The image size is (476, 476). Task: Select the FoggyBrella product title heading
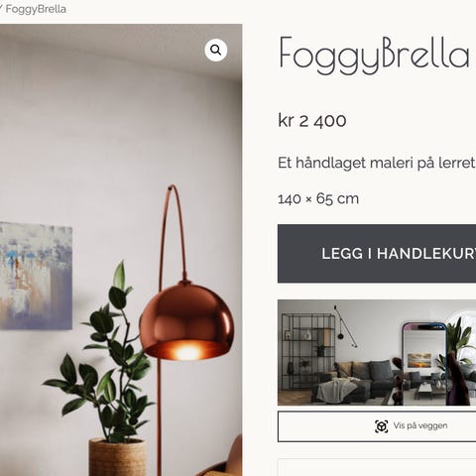375,56
